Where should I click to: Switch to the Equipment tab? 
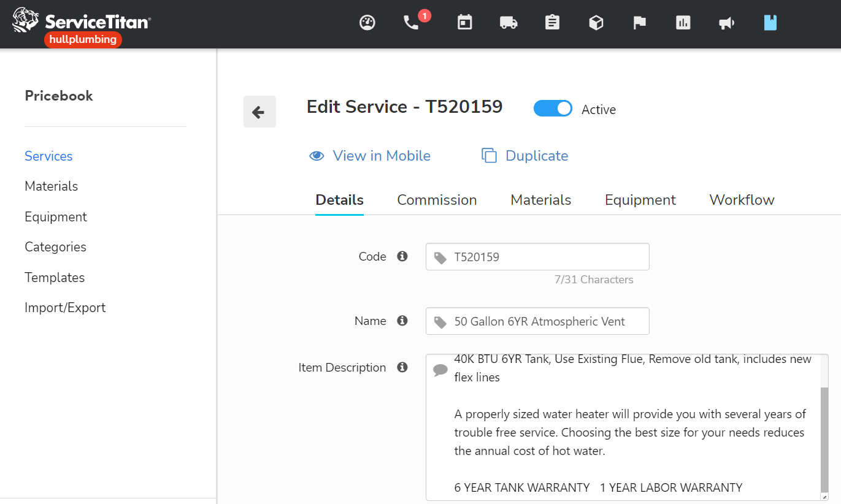640,200
